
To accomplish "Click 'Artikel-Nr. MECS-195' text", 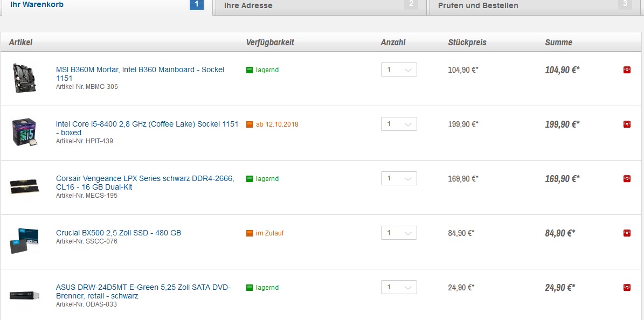I will click(x=87, y=196).
